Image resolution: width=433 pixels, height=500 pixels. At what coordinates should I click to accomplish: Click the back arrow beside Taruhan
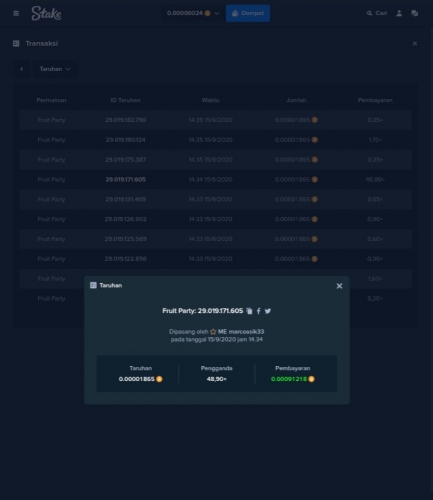[x=22, y=69]
